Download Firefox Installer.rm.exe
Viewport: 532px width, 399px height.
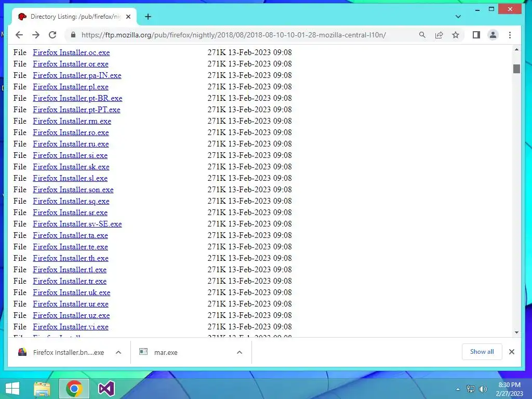coord(72,121)
